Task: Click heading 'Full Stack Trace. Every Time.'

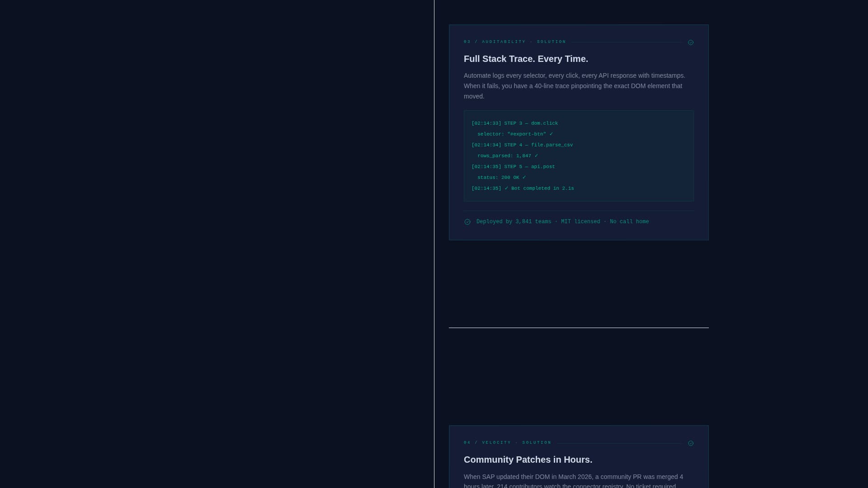Action: point(526,59)
